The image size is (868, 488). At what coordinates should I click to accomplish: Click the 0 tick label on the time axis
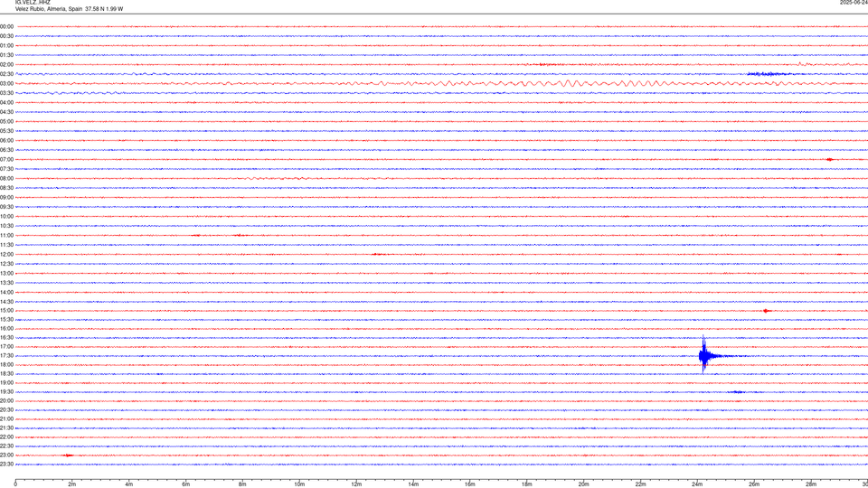[x=15, y=484]
